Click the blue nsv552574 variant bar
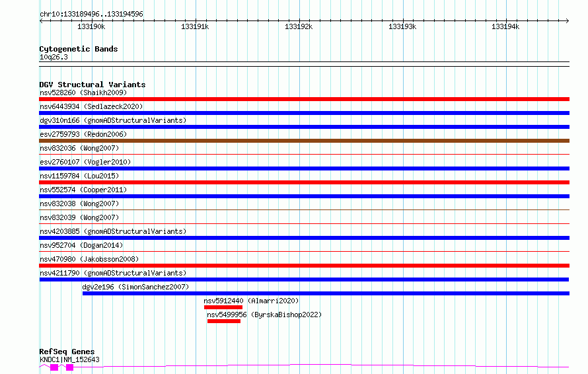The image size is (588, 374). 304,196
